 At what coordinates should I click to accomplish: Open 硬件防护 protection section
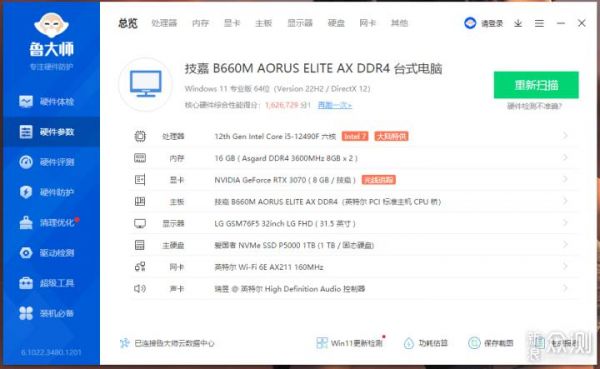coord(47,192)
